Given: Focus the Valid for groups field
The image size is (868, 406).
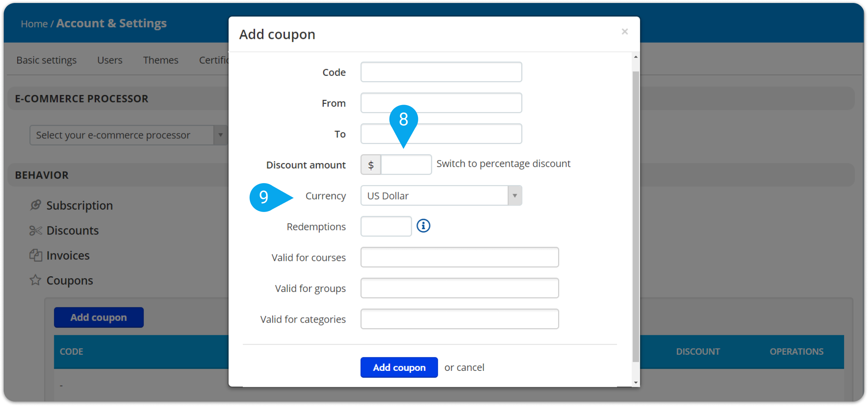Looking at the screenshot, I should tap(459, 288).
